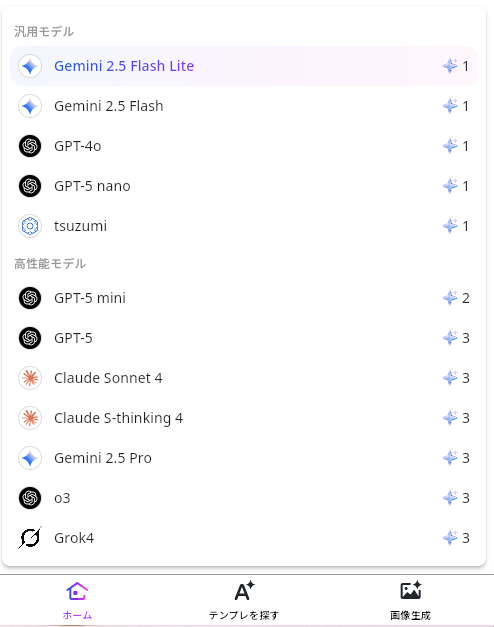Select the highlighted Gemini 2.5 Flash Lite row
Viewport: 494px width, 627px height.
[x=244, y=66]
